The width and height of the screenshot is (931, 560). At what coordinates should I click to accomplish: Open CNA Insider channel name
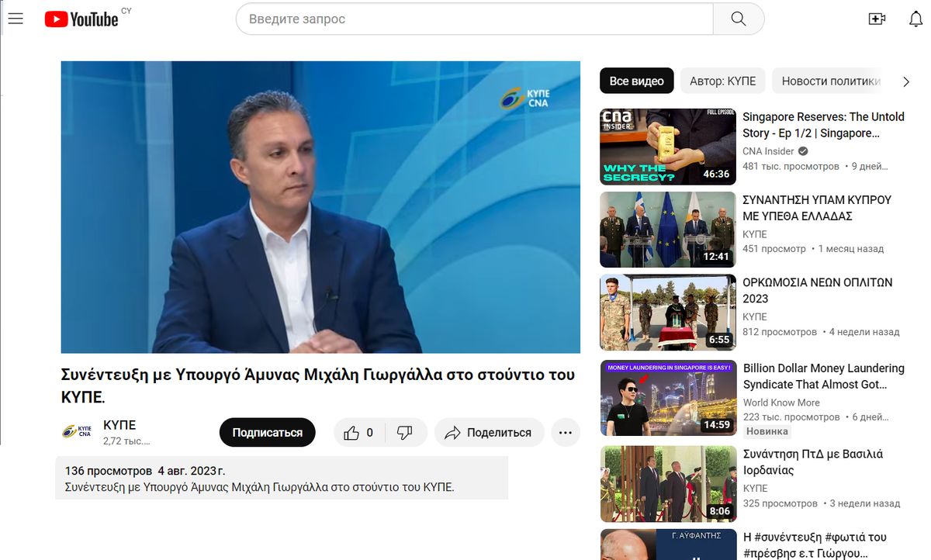tap(768, 151)
